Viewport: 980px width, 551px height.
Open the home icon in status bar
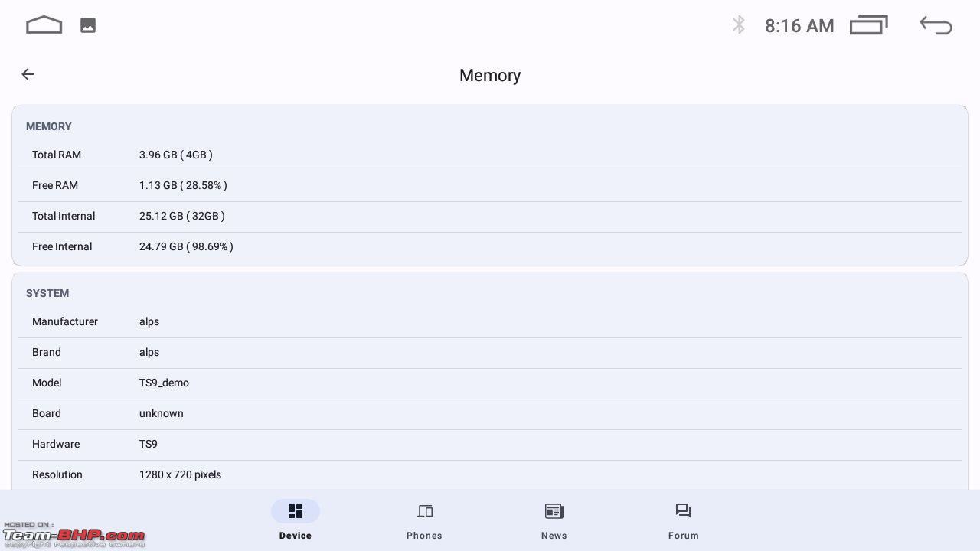44,25
